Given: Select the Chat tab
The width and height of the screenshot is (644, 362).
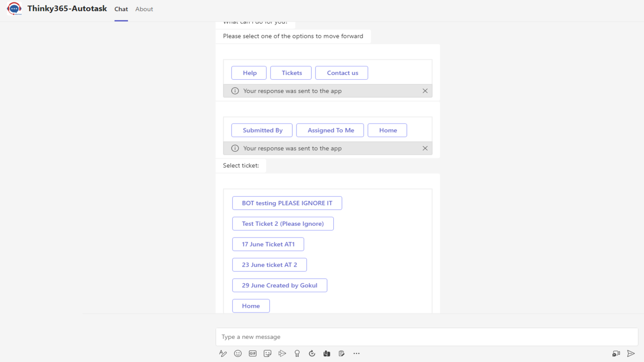Looking at the screenshot, I should coord(121,9).
